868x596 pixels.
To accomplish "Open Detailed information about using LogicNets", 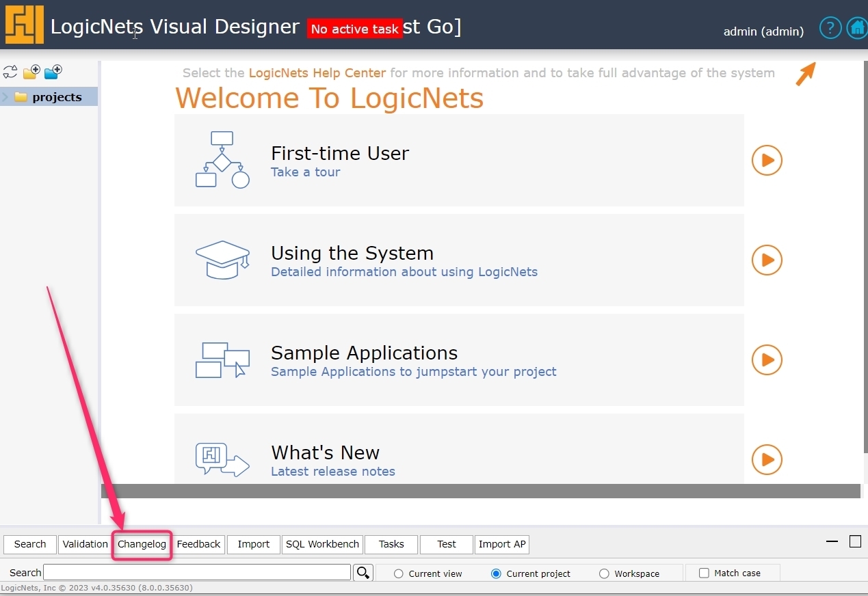I will 404,272.
